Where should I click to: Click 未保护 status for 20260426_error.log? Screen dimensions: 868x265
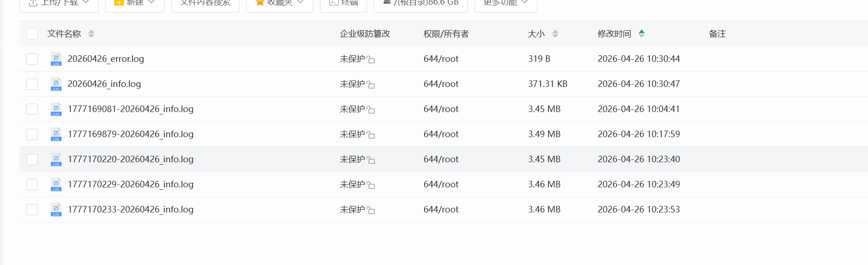click(x=352, y=59)
